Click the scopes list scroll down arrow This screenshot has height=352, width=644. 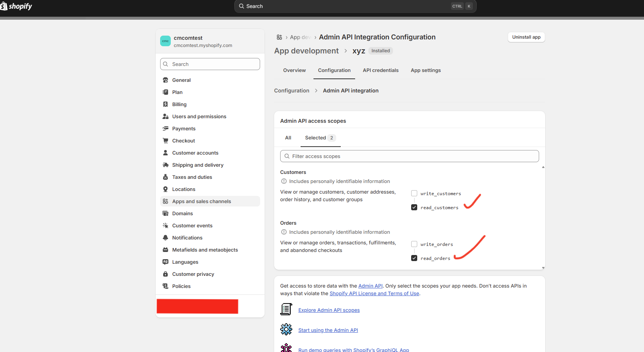(543, 268)
